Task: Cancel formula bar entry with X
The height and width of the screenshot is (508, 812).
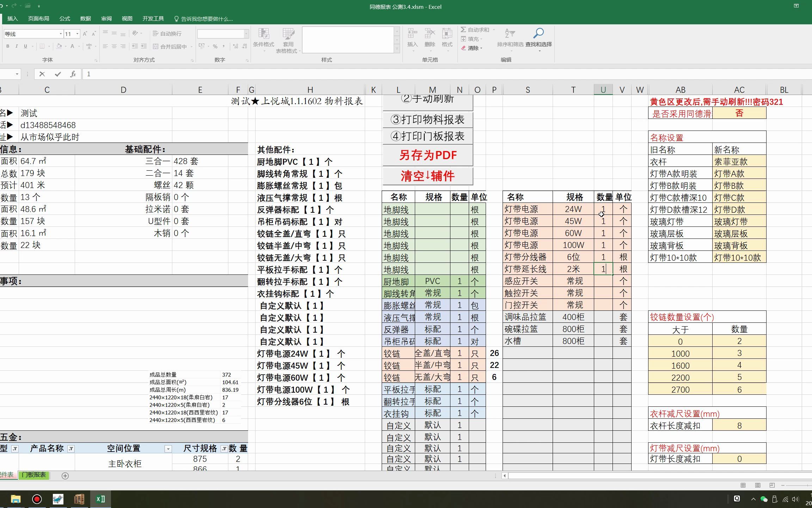Action: tap(42, 74)
